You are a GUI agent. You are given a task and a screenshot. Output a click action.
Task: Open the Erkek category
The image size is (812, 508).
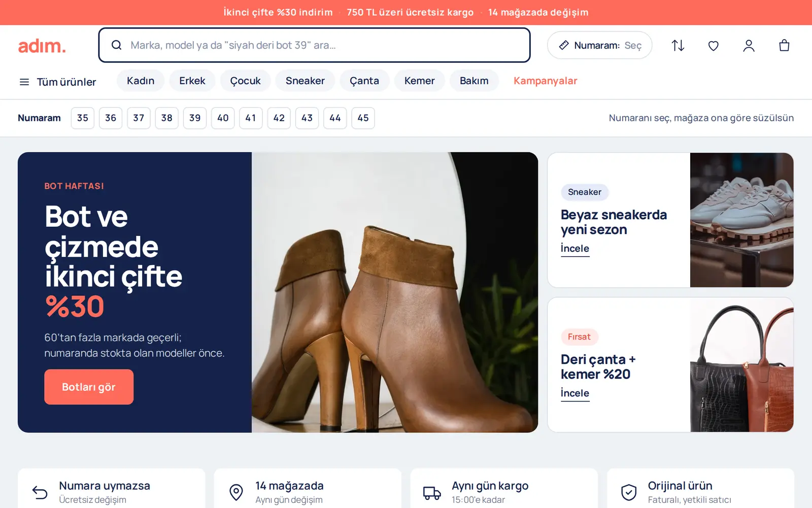coord(192,81)
